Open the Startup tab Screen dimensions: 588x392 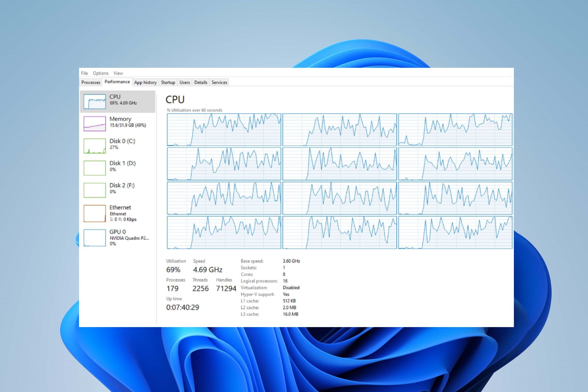(168, 82)
